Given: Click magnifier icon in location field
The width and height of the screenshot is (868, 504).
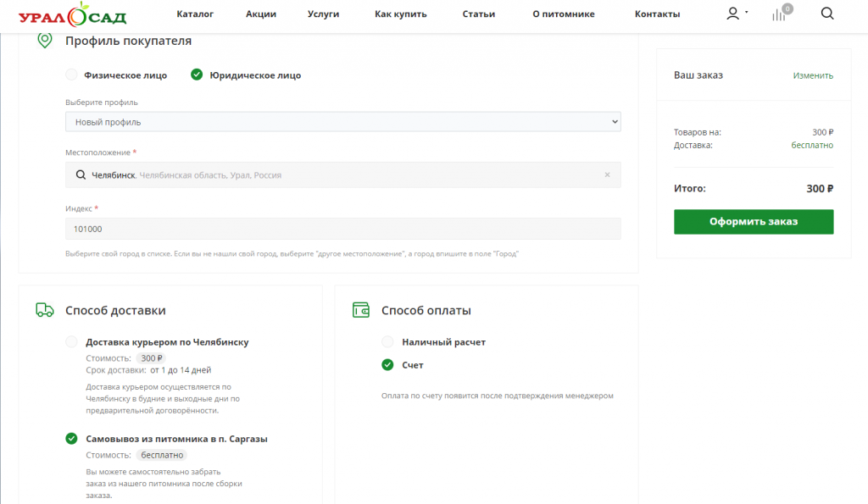Looking at the screenshot, I should point(81,175).
